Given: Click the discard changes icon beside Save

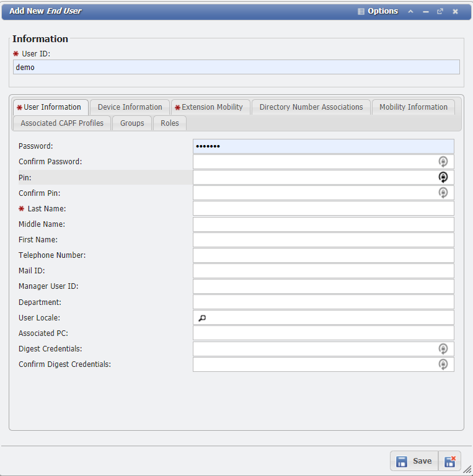Looking at the screenshot, I should click(450, 461).
